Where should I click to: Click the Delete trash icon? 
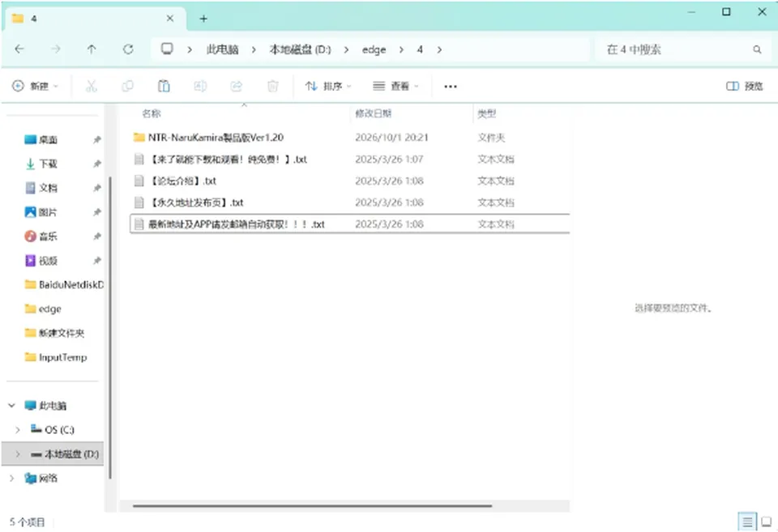272,87
